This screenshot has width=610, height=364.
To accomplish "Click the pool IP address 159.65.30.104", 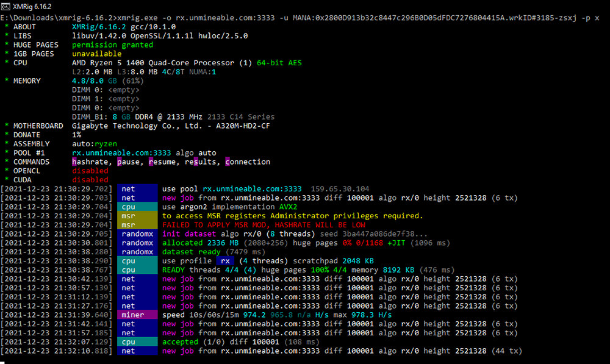I will coord(340,189).
